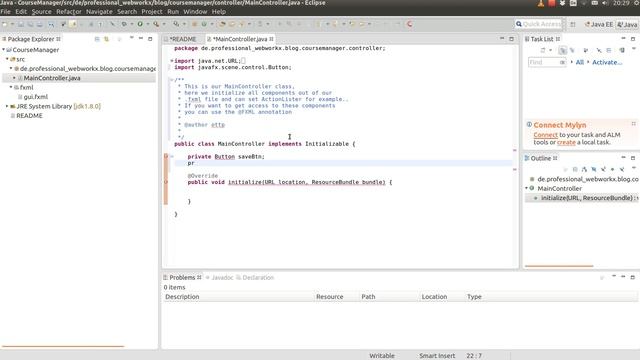Click the Debug bug icon in toolbar
Viewport: 640px width, 360px height.
[x=124, y=24]
